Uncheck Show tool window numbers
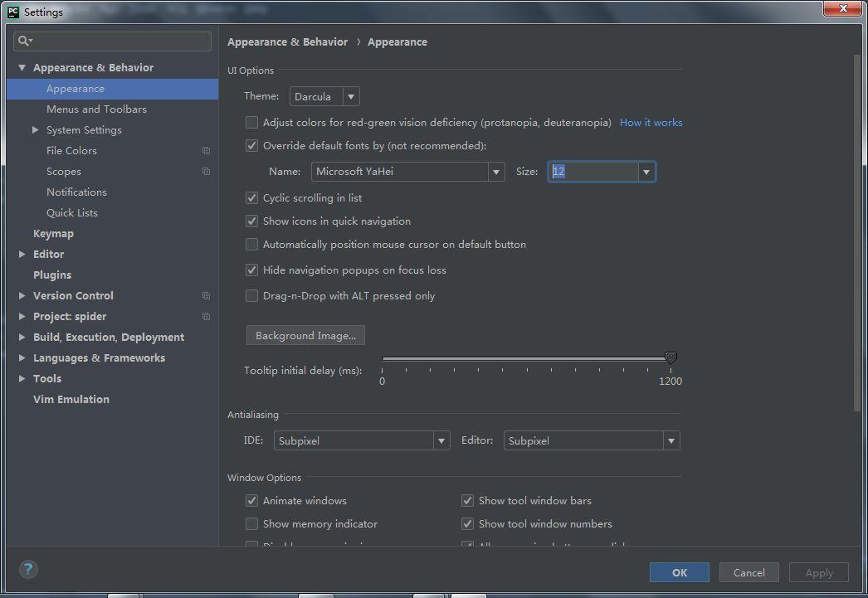The height and width of the screenshot is (598, 868). (x=468, y=524)
